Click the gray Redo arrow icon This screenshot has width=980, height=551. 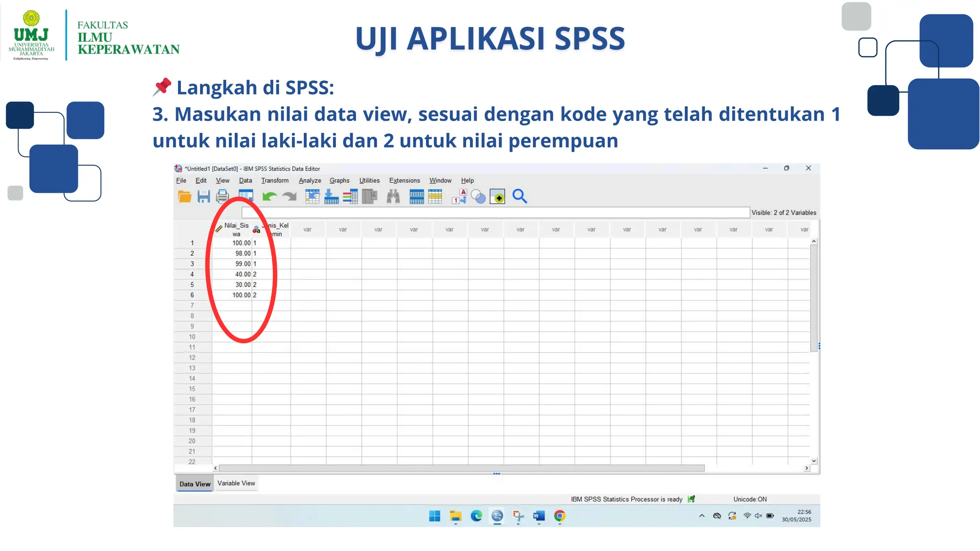click(290, 197)
